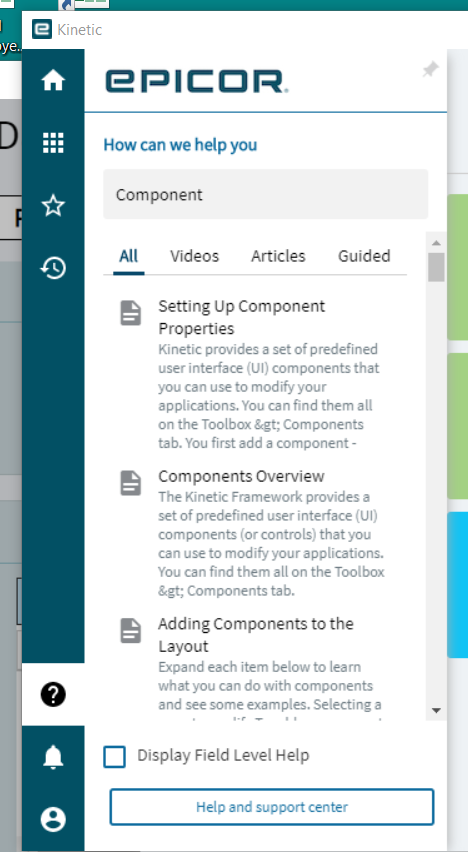Click the Component search field
The height and width of the screenshot is (852, 468).
click(x=265, y=195)
